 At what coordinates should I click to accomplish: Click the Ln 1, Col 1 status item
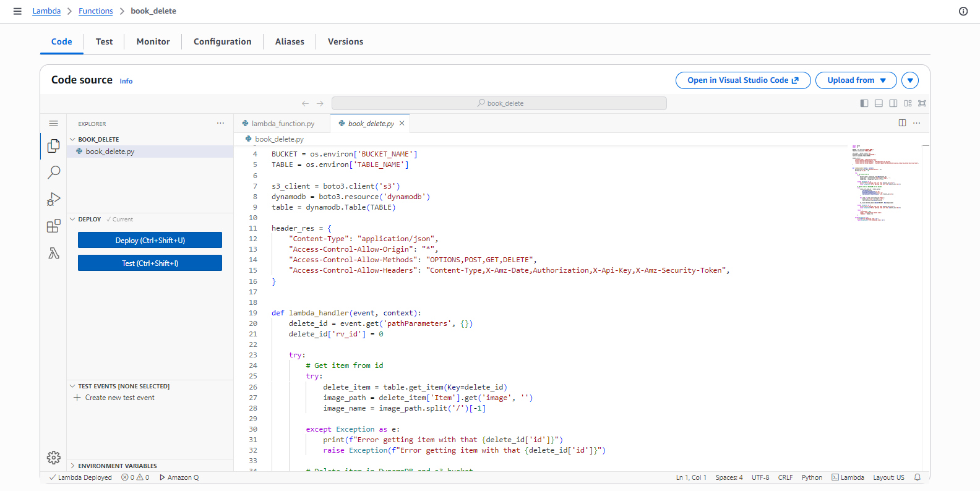(x=691, y=477)
